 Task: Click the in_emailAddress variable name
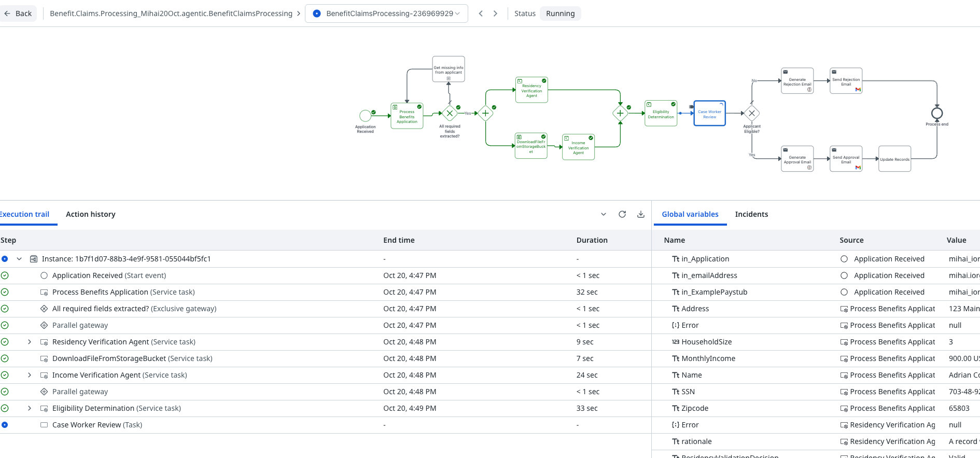click(x=709, y=275)
